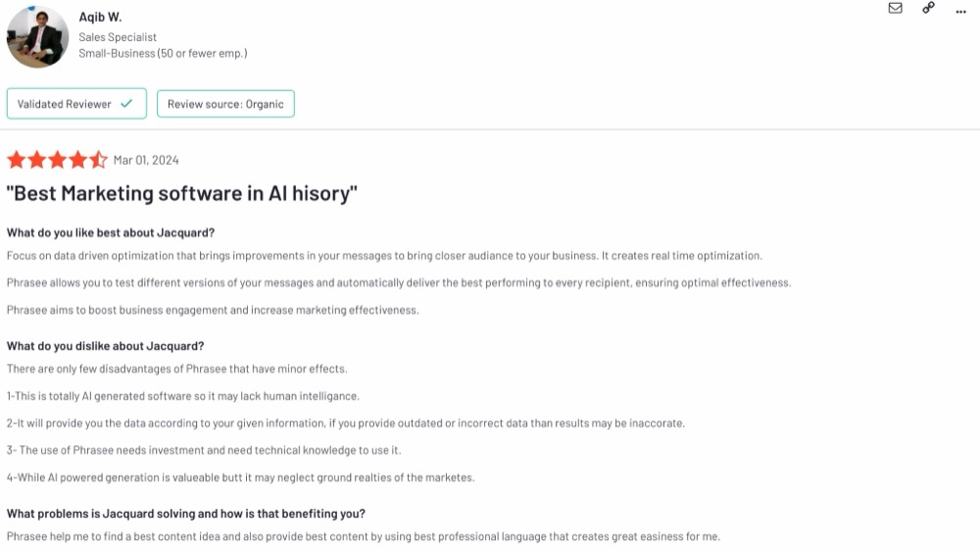This screenshot has width=980, height=551.
Task: Open the three-dot more options menu
Action: point(960,11)
